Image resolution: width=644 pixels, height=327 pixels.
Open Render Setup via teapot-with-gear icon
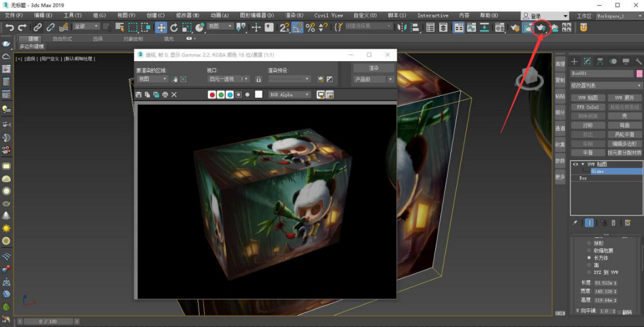pos(516,27)
